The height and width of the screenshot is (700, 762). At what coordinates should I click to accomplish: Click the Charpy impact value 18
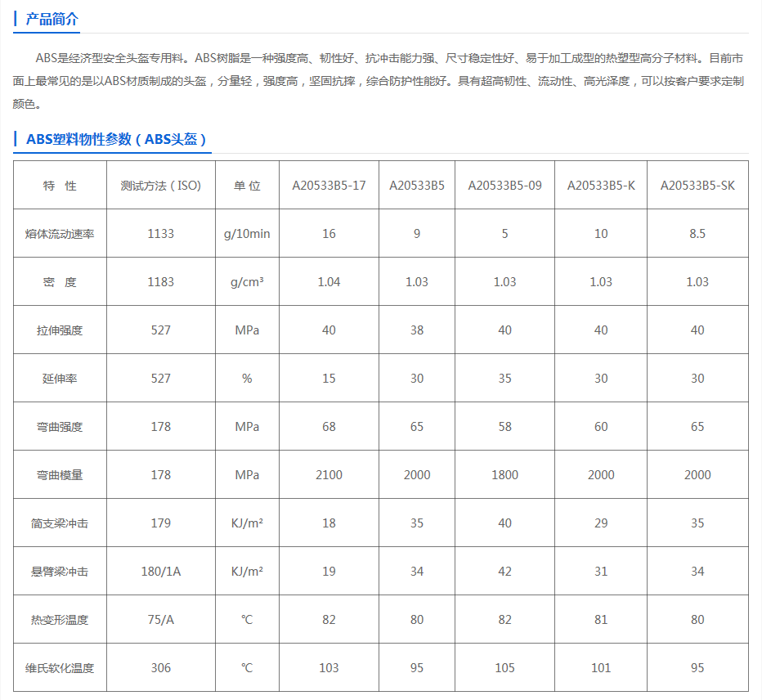tap(329, 523)
